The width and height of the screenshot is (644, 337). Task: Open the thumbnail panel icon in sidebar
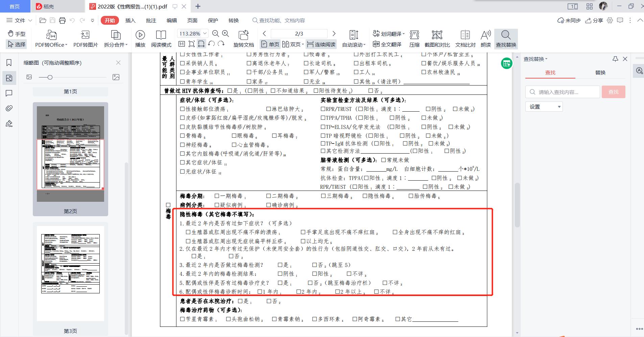(9, 78)
